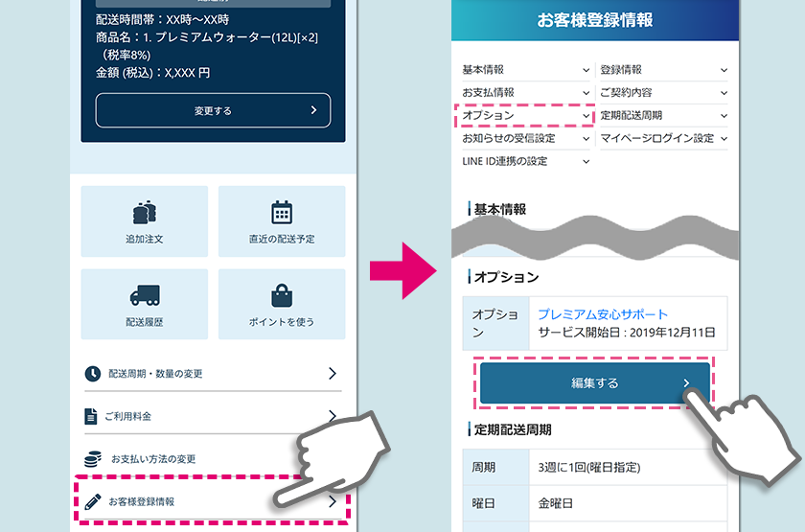Jump to お支払情報 section
Viewport: 805px width, 532px height.
tap(525, 92)
